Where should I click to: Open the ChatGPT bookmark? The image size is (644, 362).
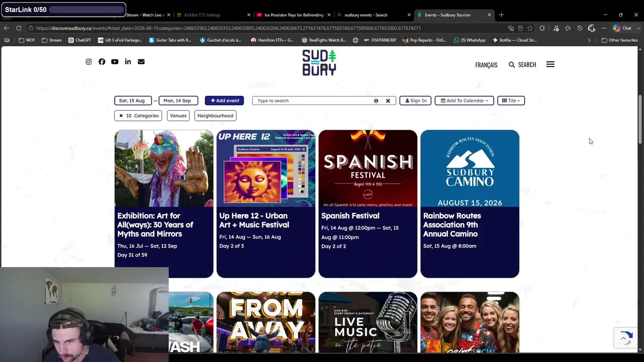79,40
